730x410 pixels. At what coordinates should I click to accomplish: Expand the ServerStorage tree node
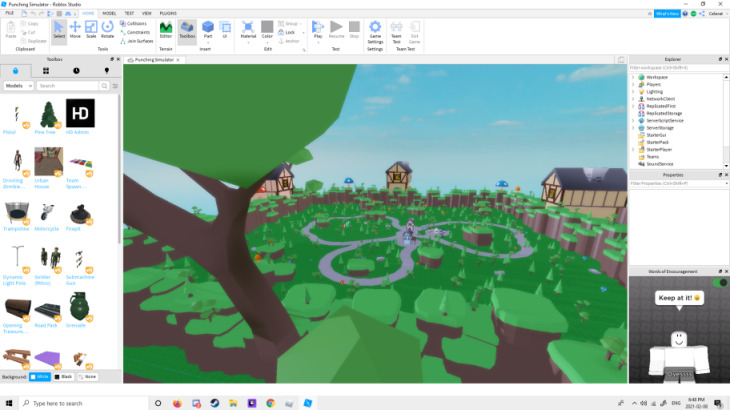[633, 128]
